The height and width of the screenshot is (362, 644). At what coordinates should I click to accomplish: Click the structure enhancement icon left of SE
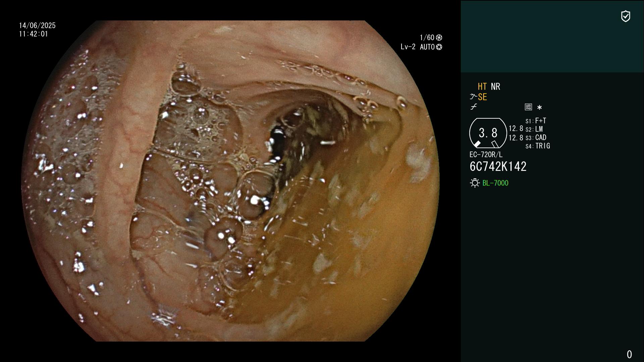473,97
